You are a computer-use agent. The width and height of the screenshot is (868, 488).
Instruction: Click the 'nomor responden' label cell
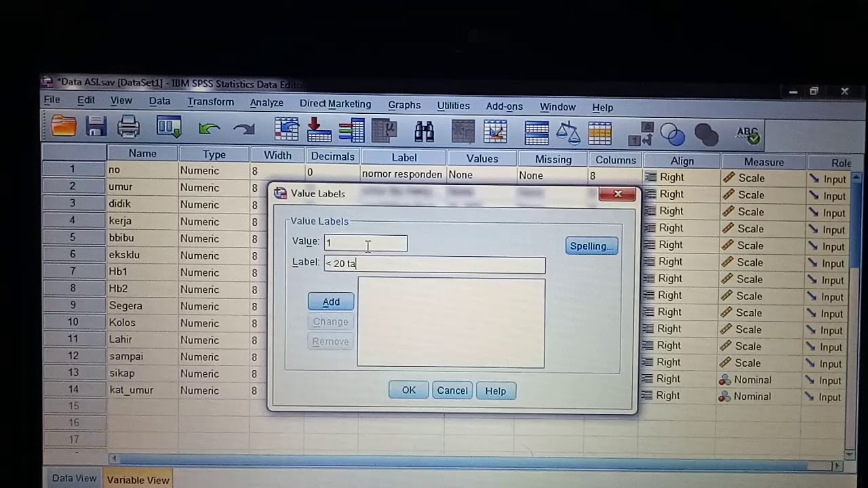[x=403, y=174]
